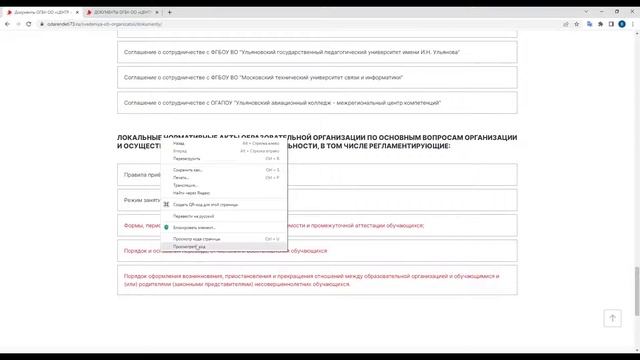This screenshot has width=640, height=360.
Task: Select Сохранить как in the context menu
Action: pyautogui.click(x=224, y=170)
